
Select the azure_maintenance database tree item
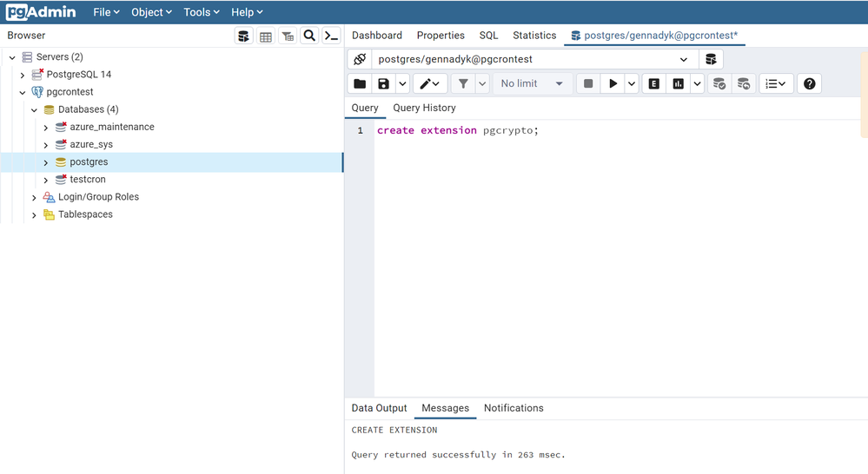112,127
